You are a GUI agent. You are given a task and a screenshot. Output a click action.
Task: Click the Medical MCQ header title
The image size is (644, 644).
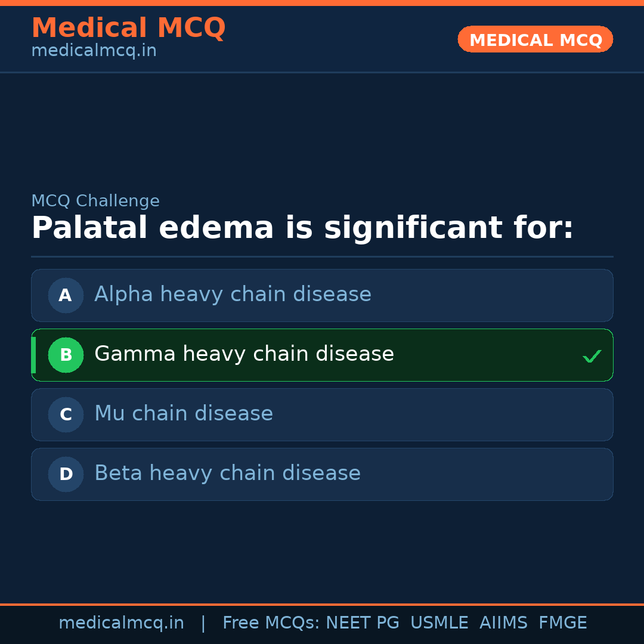pos(128,28)
